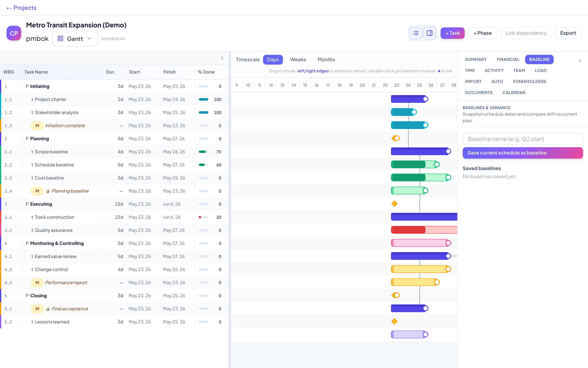Click the Stakeholder analysis task name
This screenshot has width=588, height=368.
coord(56,112)
